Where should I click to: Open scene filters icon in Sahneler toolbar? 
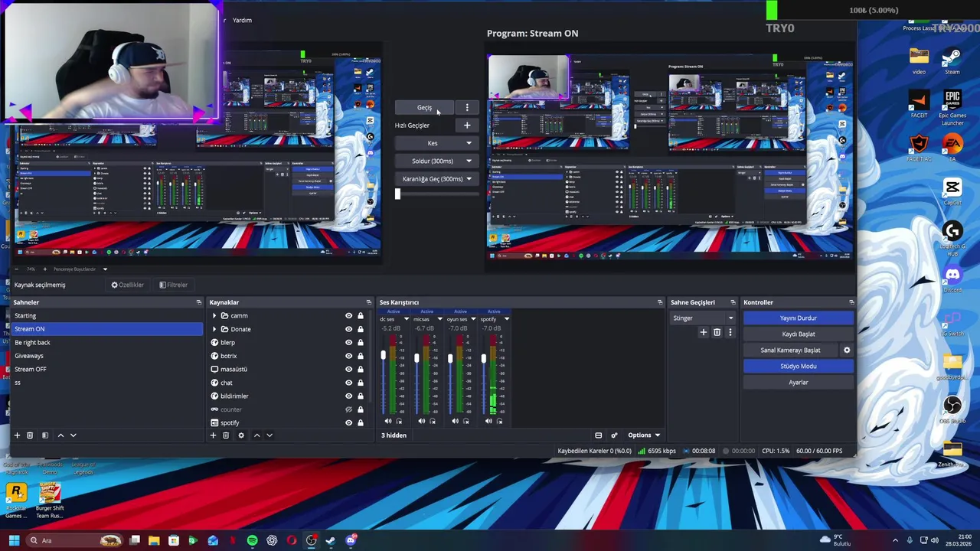(45, 435)
